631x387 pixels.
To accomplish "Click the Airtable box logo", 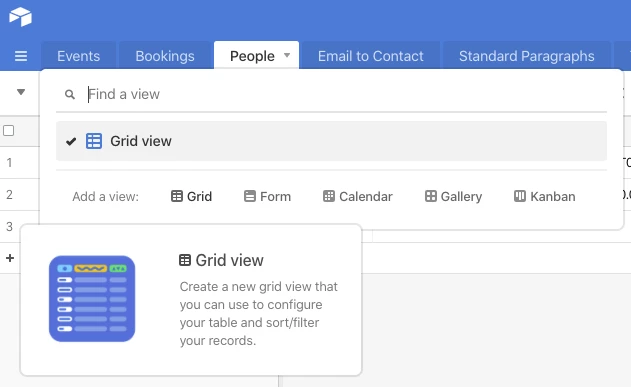I will click(21, 17).
